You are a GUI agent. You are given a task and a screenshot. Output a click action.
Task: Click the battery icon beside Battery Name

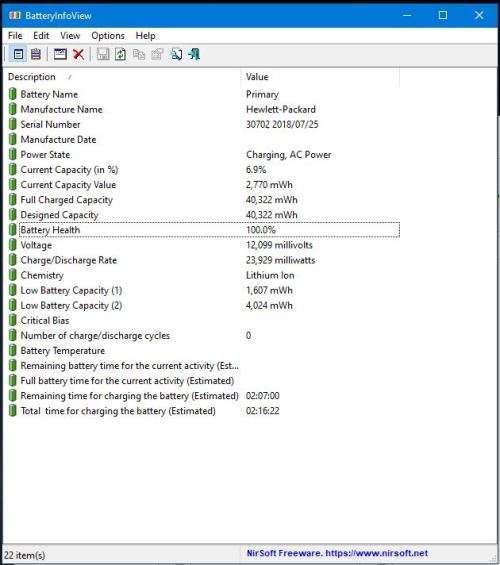click(13, 94)
